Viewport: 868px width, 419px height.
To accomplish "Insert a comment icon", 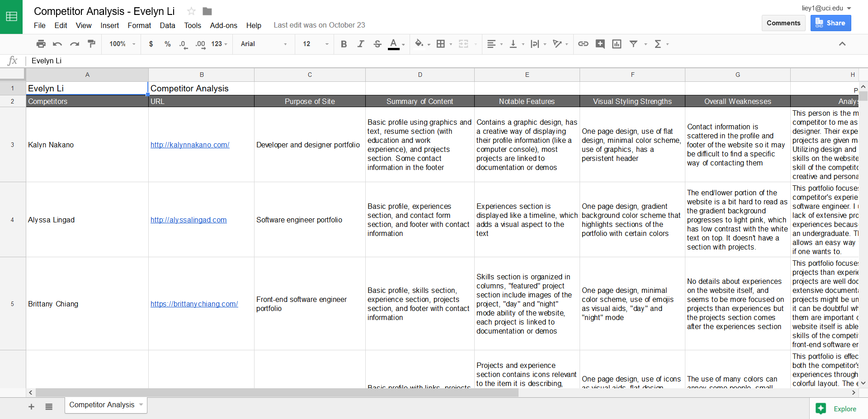I will [600, 44].
